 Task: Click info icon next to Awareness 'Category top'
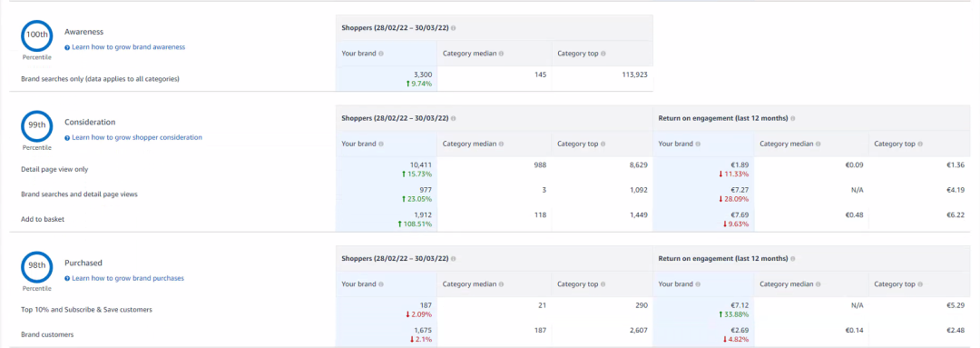(603, 54)
